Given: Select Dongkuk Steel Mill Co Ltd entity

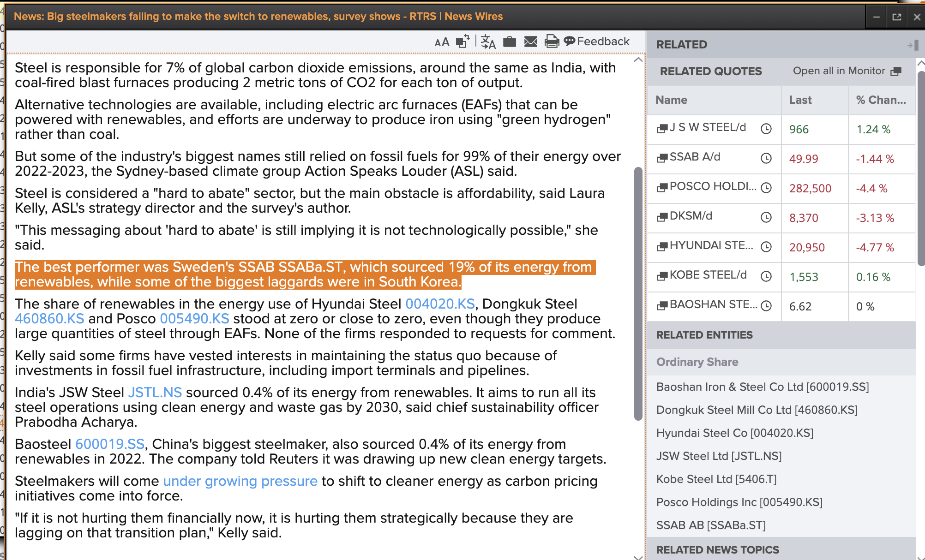Looking at the screenshot, I should point(757,410).
